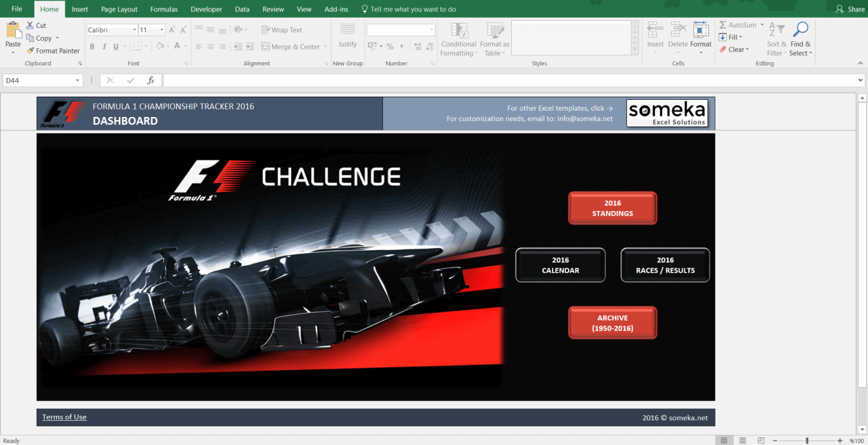The image size is (868, 445).
Task: Toggle Center alignment
Action: pos(210,46)
